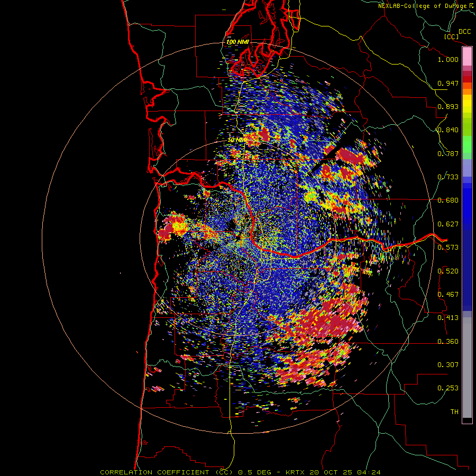Click the 0.520 scale value

448,271
